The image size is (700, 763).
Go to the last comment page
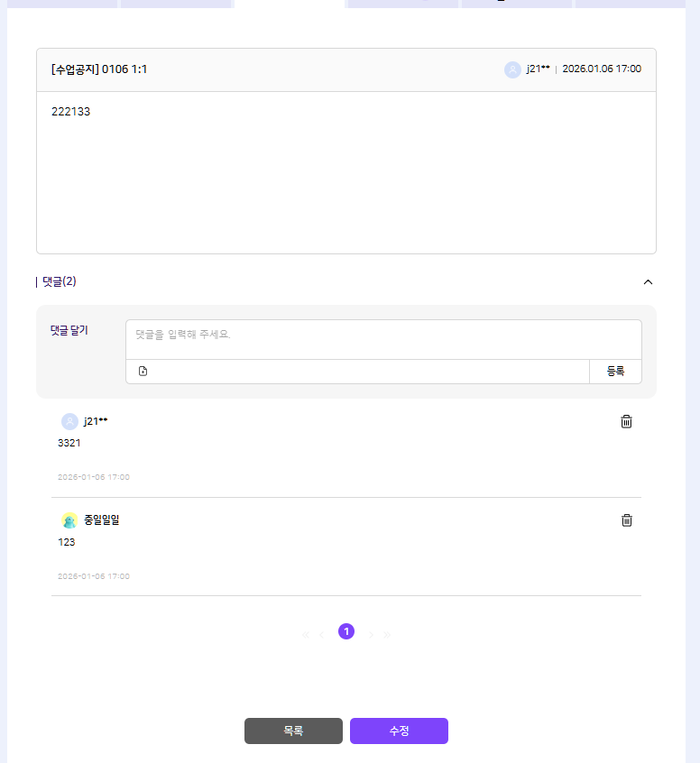(x=387, y=635)
